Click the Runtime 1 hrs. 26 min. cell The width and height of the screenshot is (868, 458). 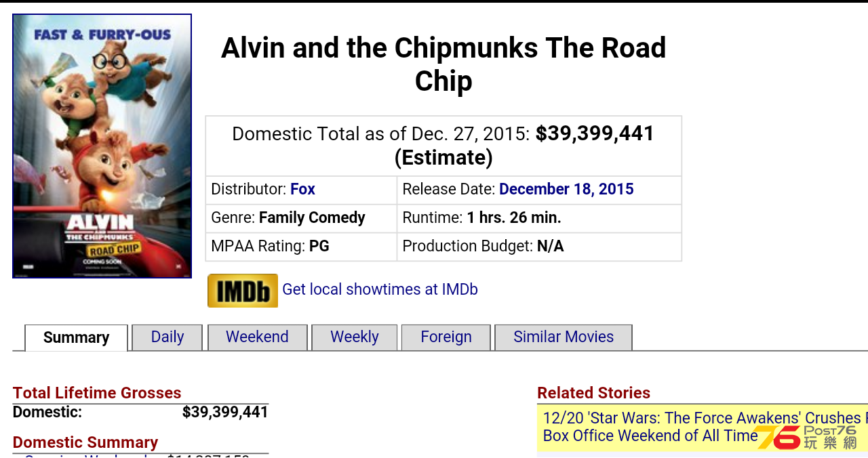(x=539, y=218)
